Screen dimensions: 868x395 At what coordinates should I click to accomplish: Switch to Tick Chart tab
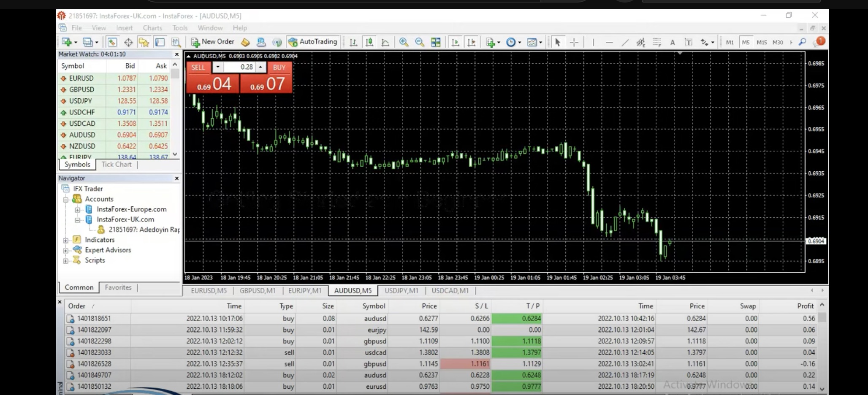coord(117,165)
